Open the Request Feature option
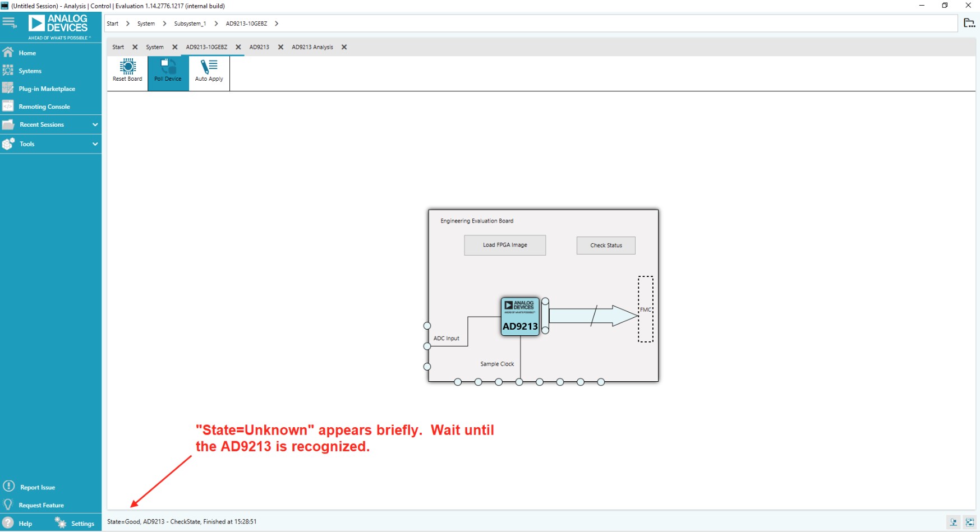Screen dimensions: 980x532 pos(41,506)
